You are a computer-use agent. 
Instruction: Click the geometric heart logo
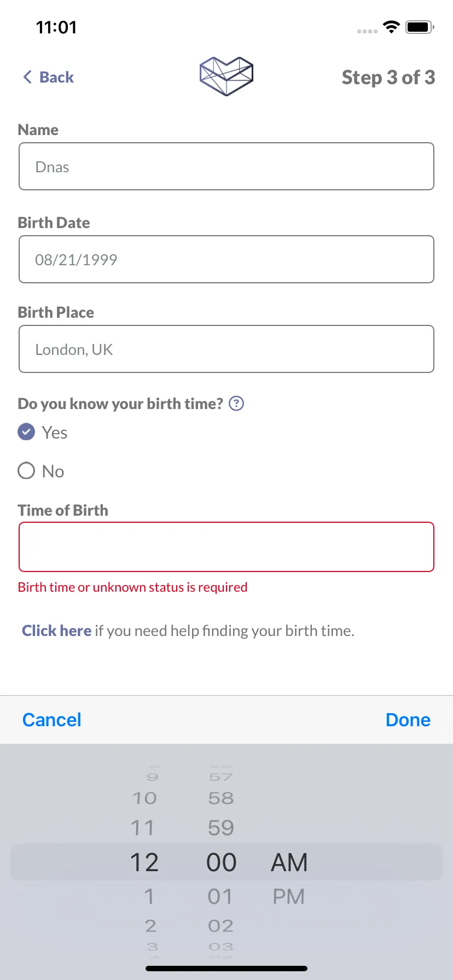226,76
